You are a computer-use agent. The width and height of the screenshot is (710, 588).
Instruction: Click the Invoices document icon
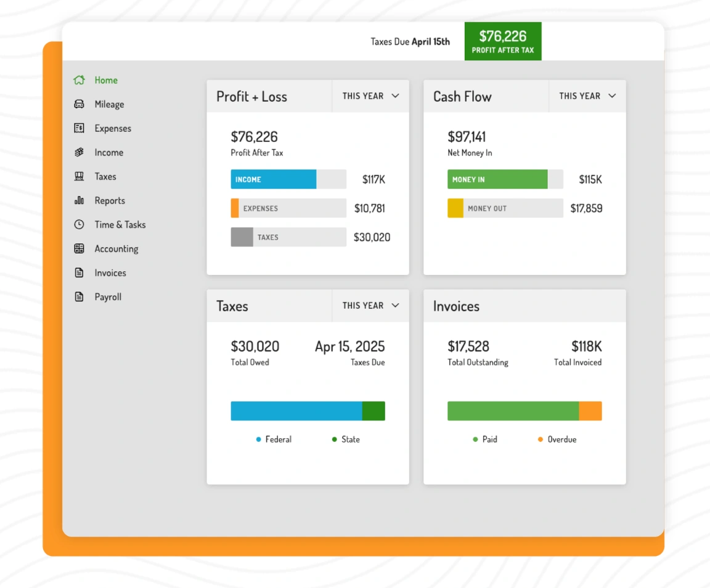tap(80, 272)
